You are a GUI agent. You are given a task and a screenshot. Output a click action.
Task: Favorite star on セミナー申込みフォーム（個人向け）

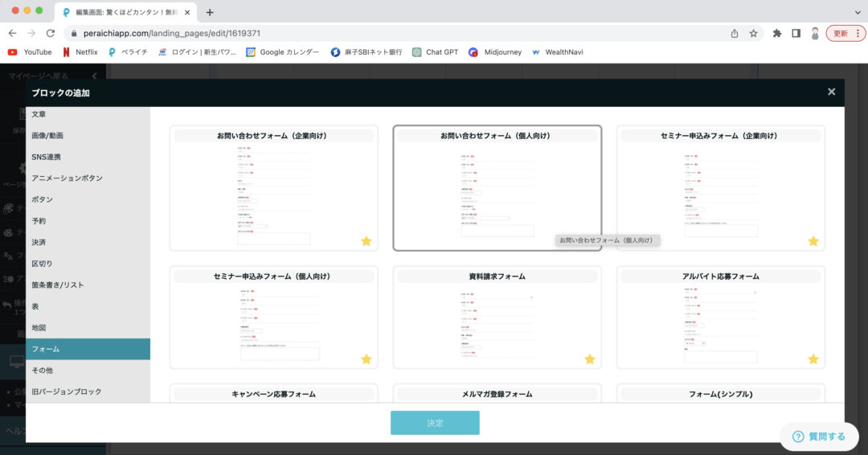point(366,359)
